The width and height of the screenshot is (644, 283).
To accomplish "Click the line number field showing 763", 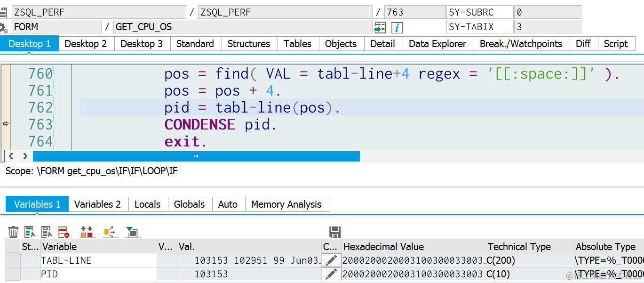I will pos(414,12).
